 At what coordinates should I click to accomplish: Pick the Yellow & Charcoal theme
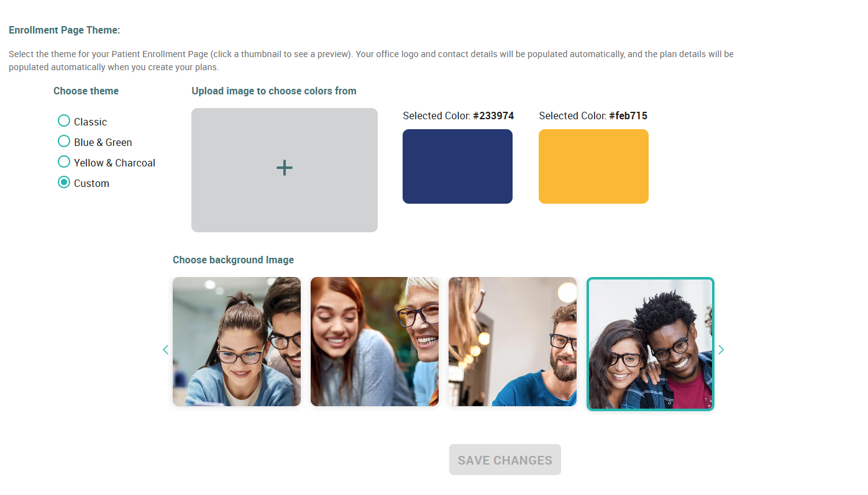tap(63, 161)
